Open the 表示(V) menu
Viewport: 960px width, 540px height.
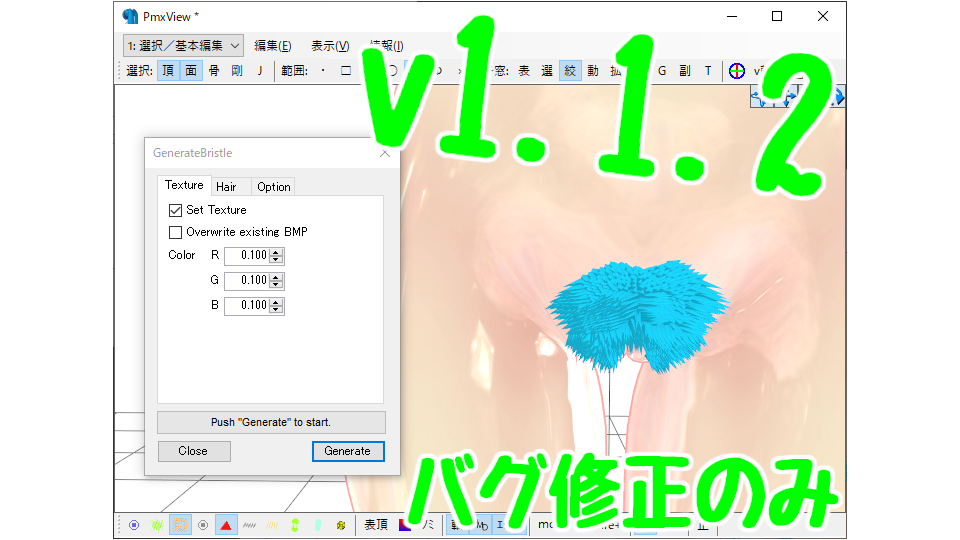pos(330,46)
